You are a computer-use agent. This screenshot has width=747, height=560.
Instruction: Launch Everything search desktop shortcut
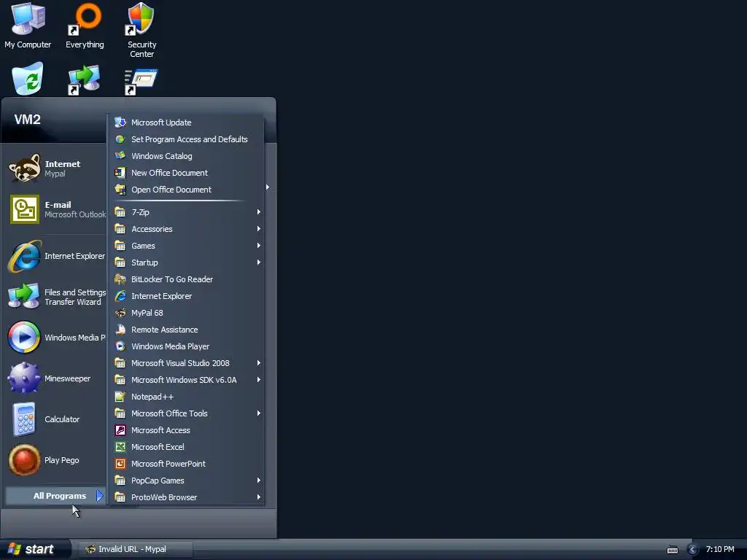85,26
